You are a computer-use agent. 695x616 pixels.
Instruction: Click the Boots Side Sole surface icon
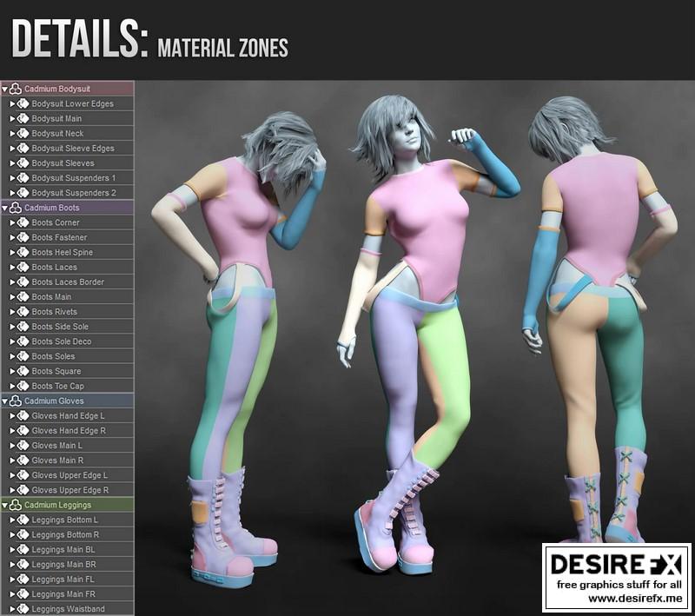(x=23, y=327)
